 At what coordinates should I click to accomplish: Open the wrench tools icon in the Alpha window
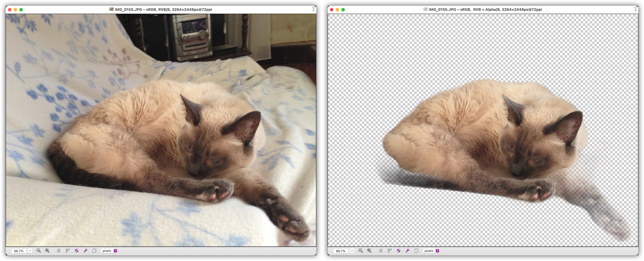point(407,250)
